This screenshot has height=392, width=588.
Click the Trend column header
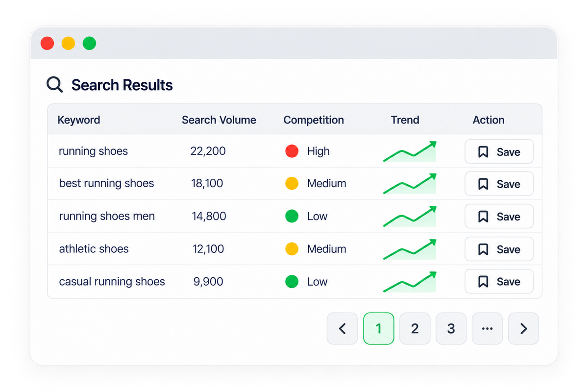tap(405, 120)
